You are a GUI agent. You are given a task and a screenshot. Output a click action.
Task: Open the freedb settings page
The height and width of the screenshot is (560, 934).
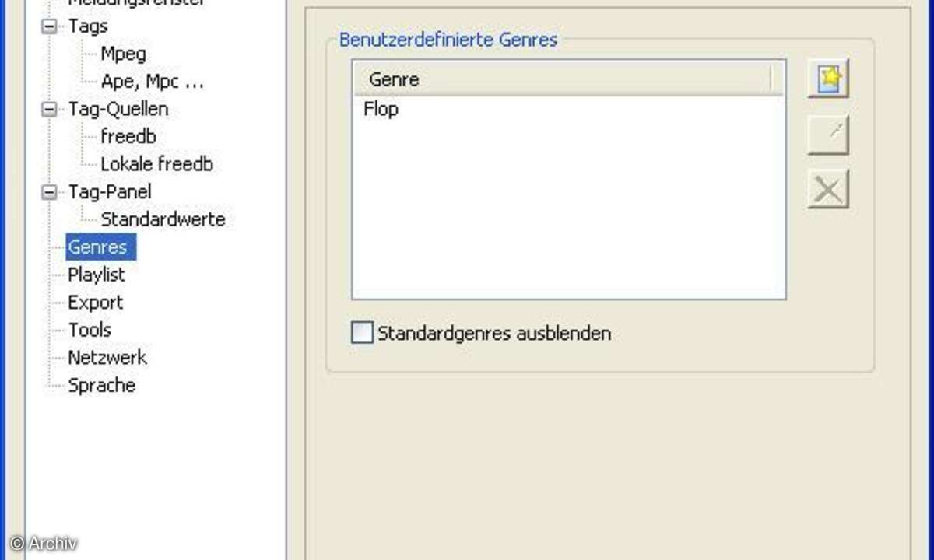[x=128, y=137]
